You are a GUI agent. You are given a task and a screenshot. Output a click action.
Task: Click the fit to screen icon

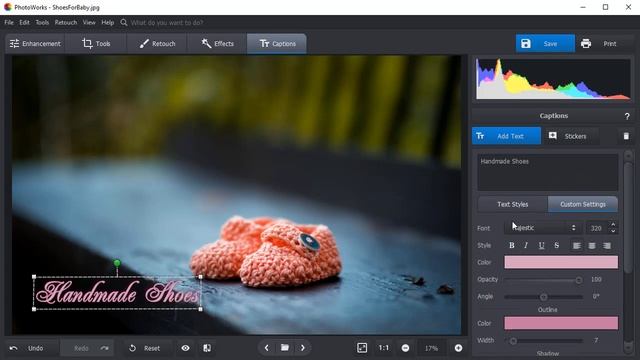362,348
